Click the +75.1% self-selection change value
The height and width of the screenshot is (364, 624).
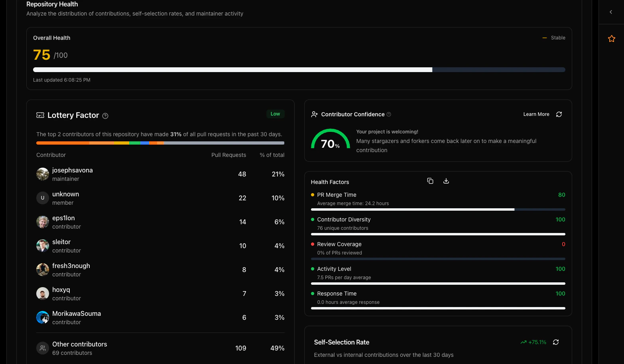click(537, 342)
